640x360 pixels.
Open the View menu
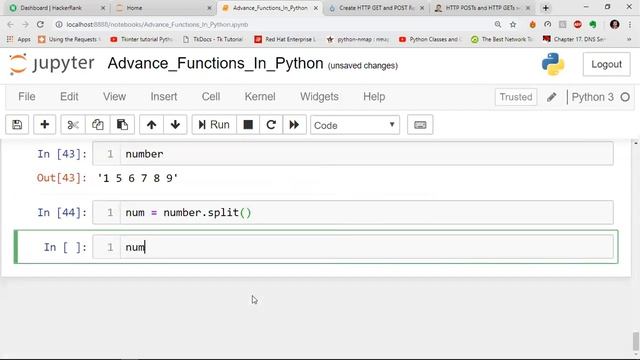coord(114,97)
